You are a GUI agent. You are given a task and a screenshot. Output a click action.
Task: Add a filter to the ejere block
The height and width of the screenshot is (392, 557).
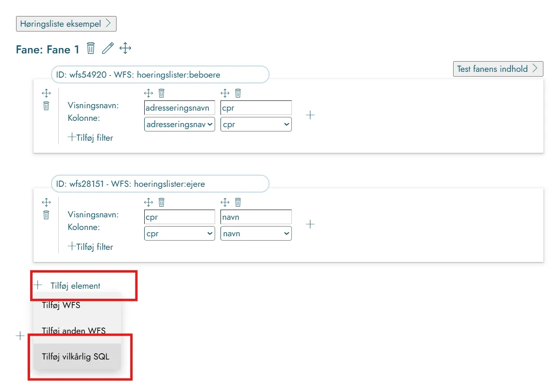coord(90,247)
